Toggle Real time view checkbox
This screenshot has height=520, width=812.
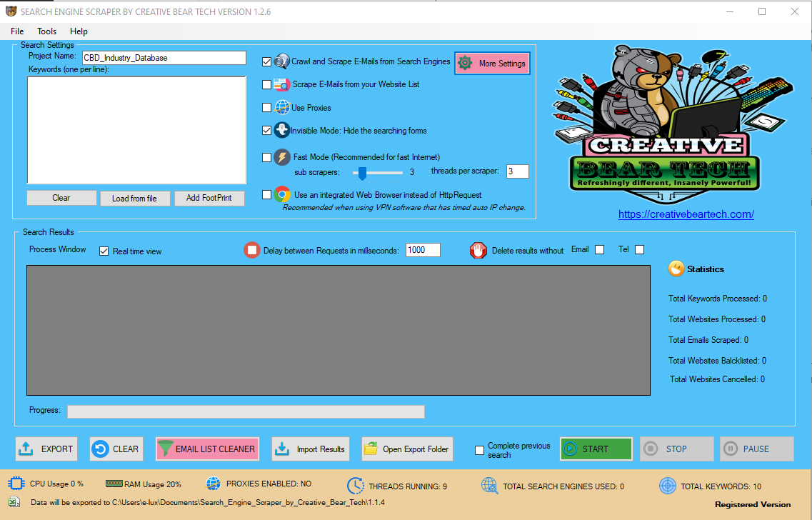coord(104,251)
